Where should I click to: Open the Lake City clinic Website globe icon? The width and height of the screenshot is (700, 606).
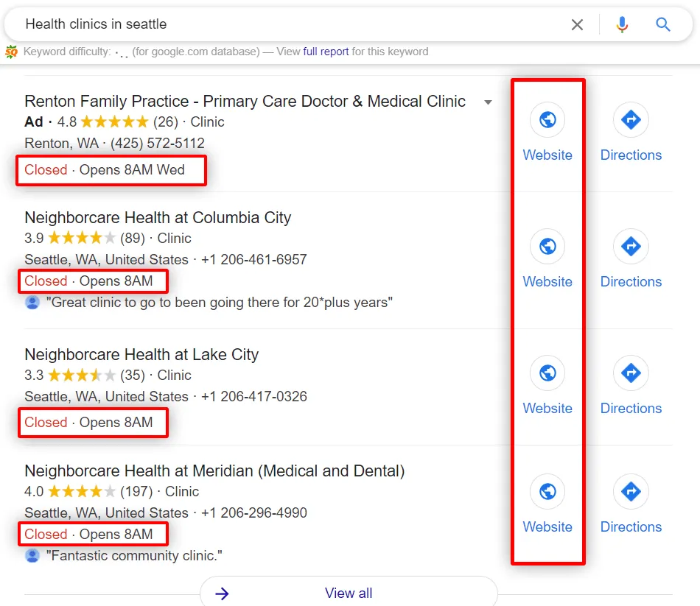pos(547,373)
